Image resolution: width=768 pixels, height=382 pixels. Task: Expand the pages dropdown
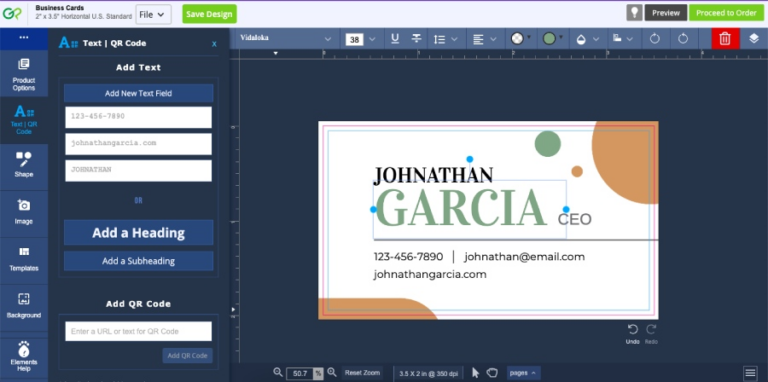tap(523, 373)
